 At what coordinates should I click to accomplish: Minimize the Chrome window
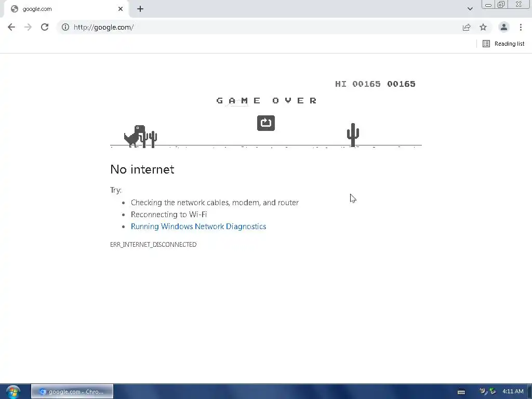coord(488,4)
